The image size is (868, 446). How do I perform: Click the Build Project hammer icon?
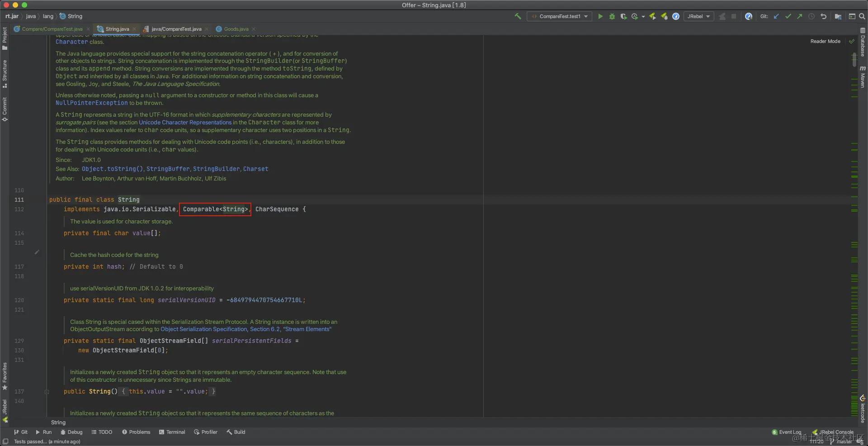pyautogui.click(x=518, y=16)
